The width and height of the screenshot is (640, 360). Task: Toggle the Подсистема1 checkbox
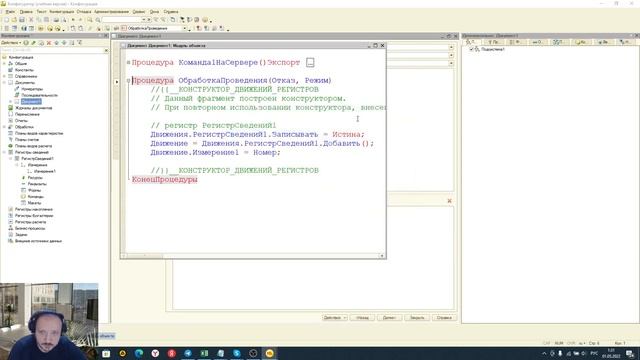(x=471, y=49)
